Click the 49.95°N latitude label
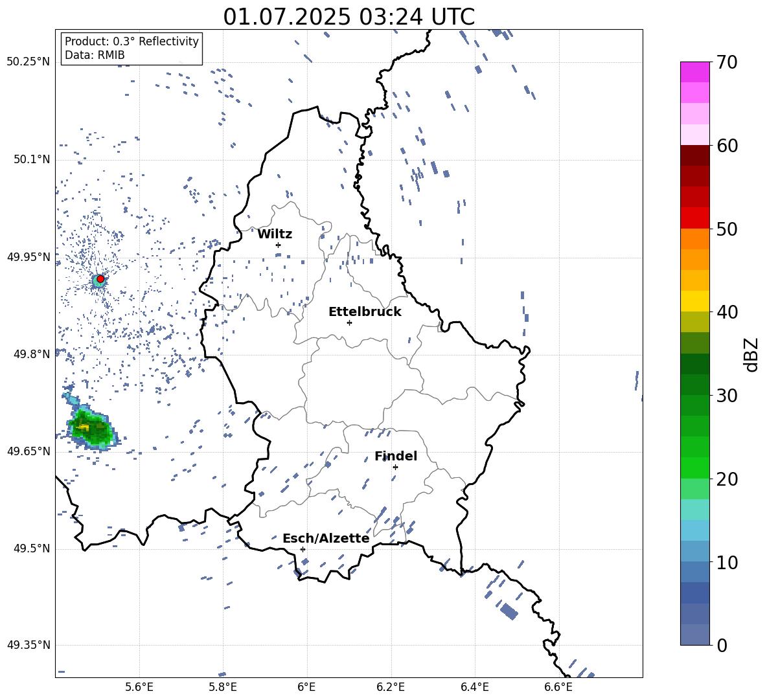 pos(29,257)
